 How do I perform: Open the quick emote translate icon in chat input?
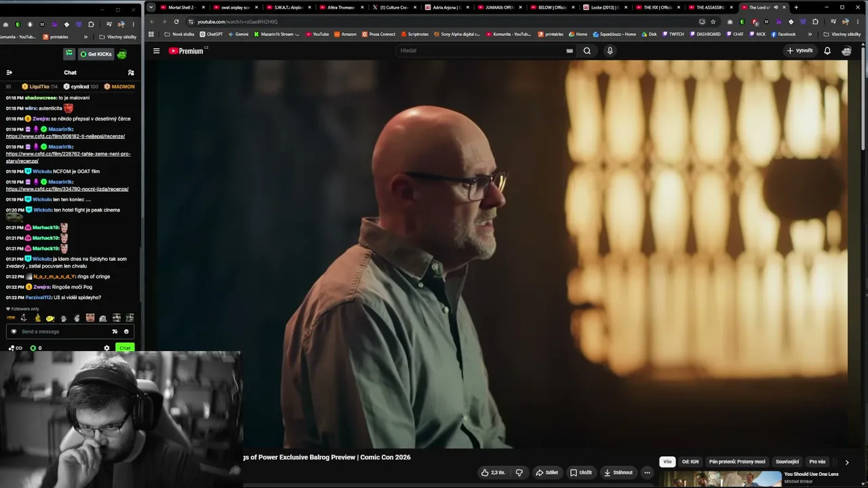(115, 331)
